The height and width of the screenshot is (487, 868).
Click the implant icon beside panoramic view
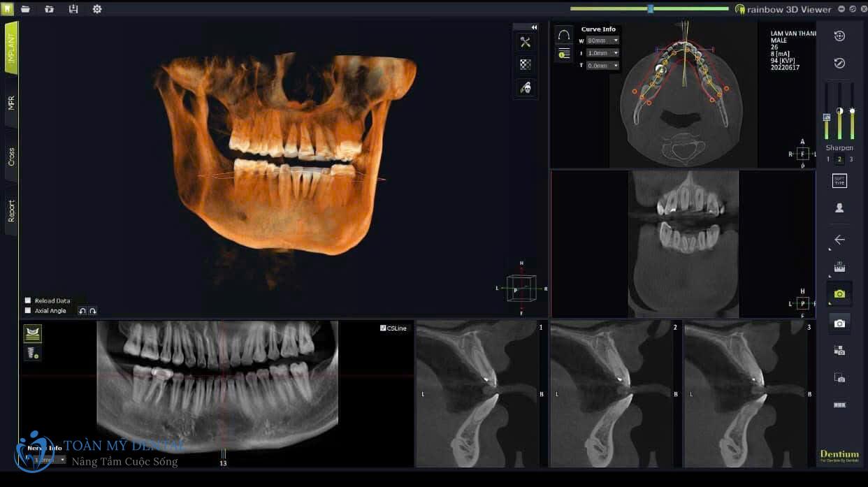click(32, 333)
